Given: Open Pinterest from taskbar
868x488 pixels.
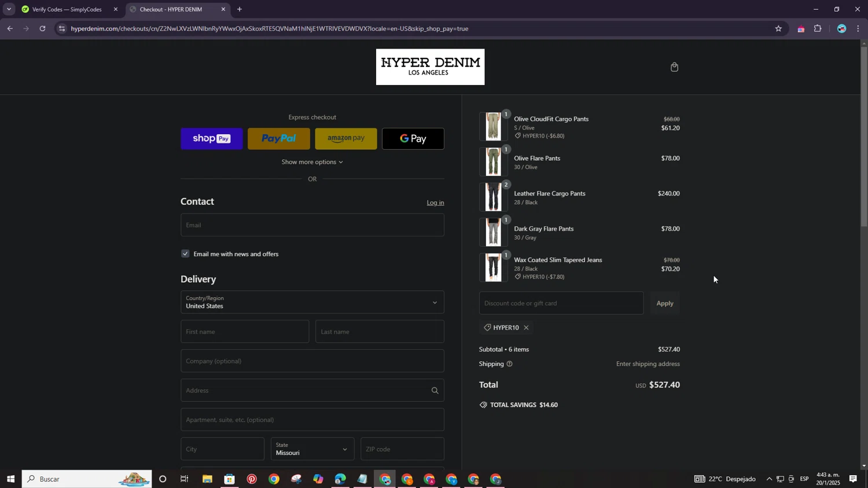Looking at the screenshot, I should pos(252,479).
